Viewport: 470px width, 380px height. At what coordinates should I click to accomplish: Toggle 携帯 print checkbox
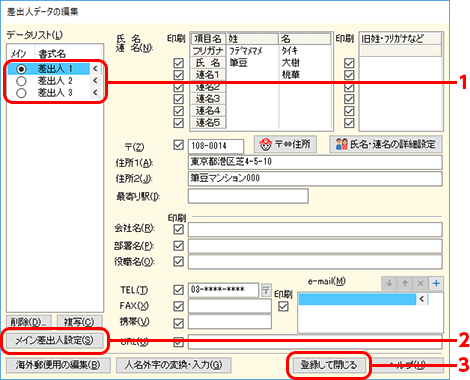tap(179, 323)
